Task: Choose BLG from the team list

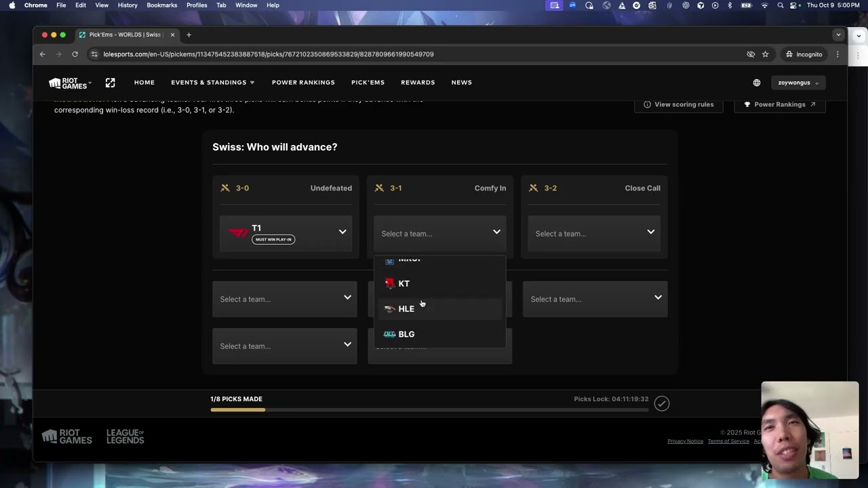Action: 440,334
